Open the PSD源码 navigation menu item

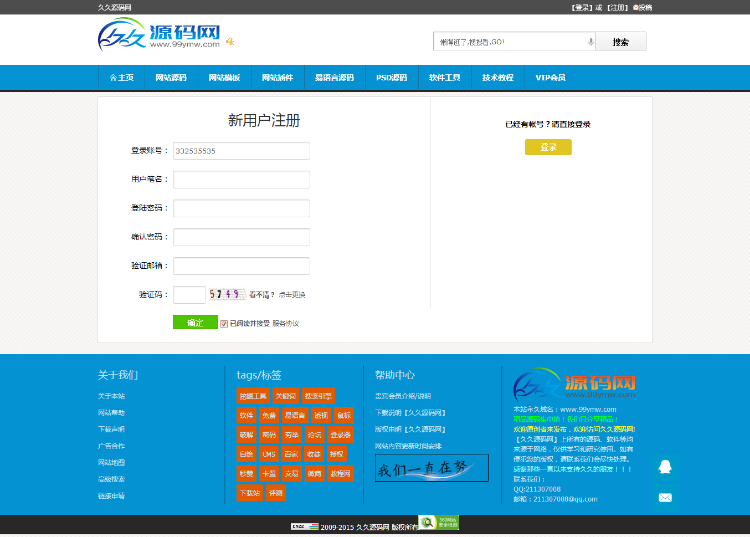391,78
